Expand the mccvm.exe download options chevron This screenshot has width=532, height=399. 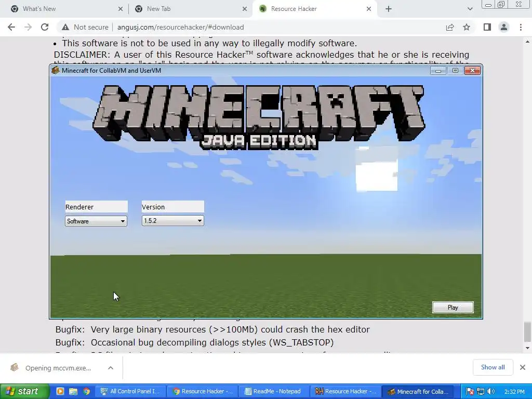(111, 368)
